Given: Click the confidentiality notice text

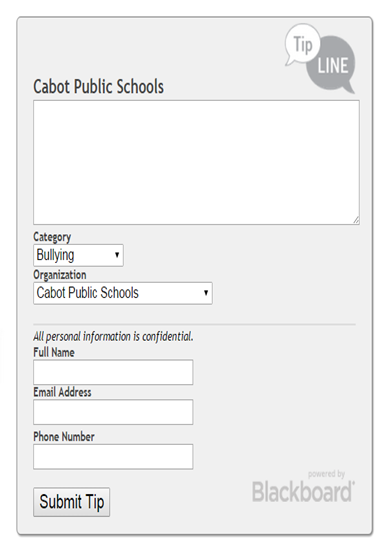Looking at the screenshot, I should point(113,337).
